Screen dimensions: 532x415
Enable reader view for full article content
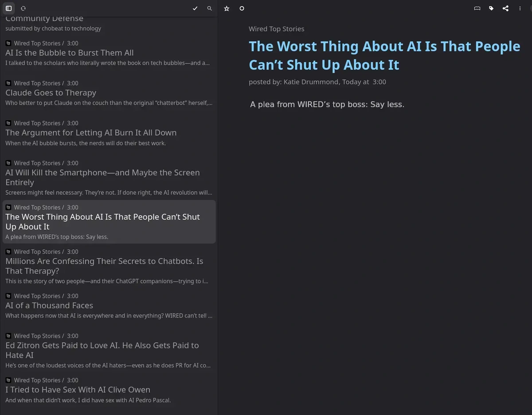pos(477,8)
